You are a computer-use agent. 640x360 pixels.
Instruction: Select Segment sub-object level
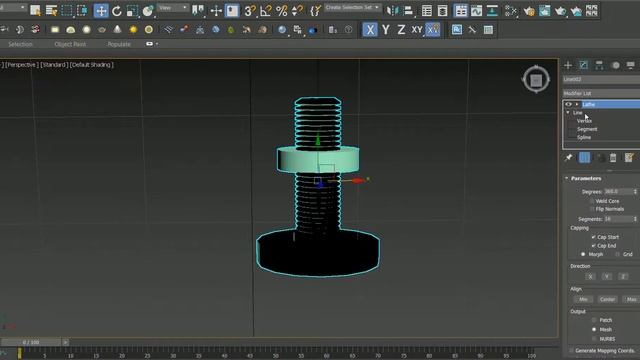(587, 129)
